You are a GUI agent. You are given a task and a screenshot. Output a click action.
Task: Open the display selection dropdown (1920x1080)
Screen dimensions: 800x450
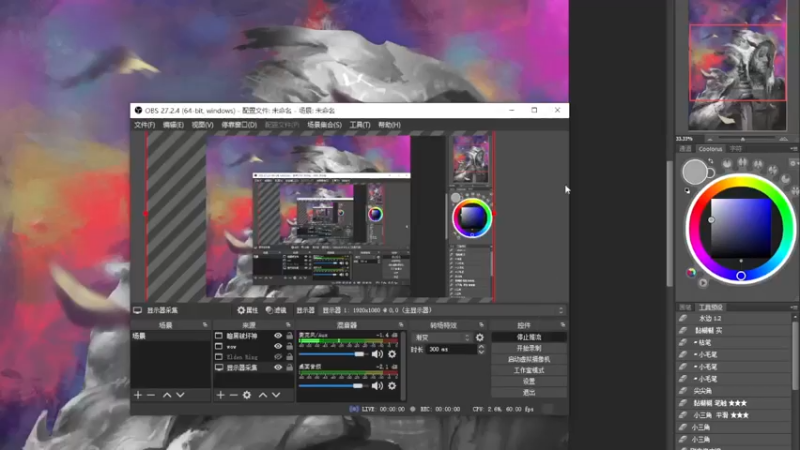tap(442, 310)
